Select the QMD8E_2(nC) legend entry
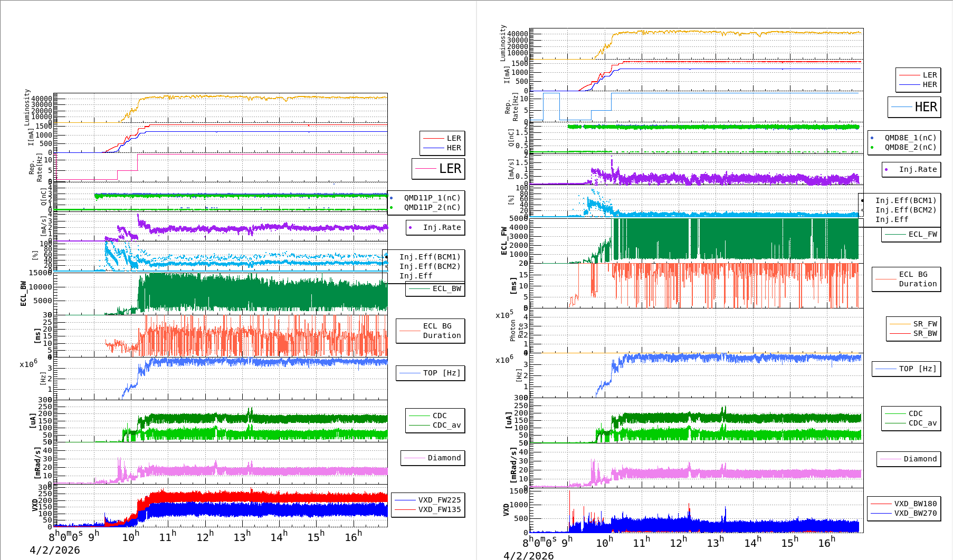This screenshot has height=560, width=953. click(x=910, y=147)
